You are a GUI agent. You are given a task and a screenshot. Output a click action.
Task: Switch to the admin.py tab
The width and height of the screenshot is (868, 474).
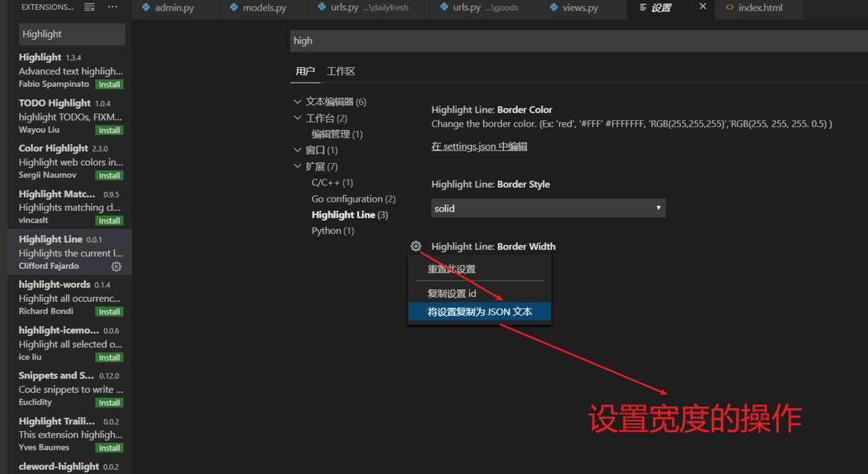click(175, 8)
